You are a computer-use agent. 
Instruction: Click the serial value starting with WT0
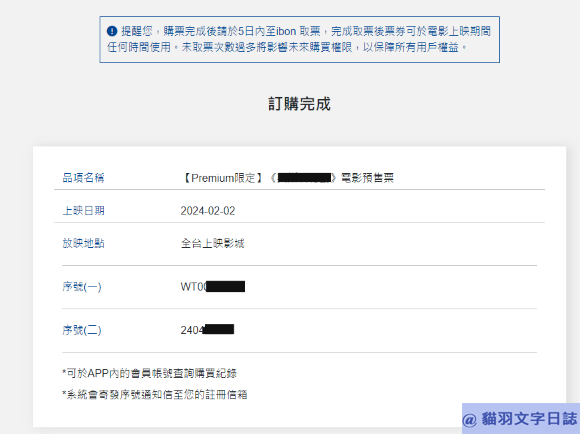point(213,287)
